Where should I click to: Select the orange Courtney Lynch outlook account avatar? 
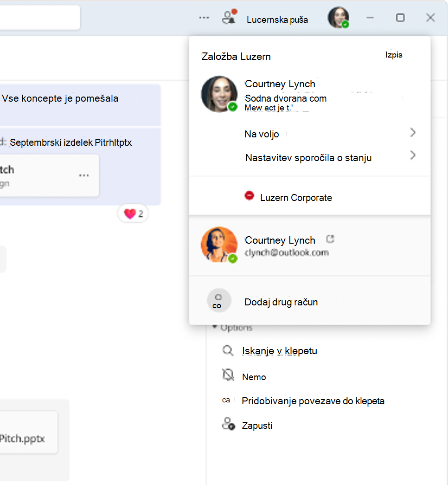click(x=219, y=245)
